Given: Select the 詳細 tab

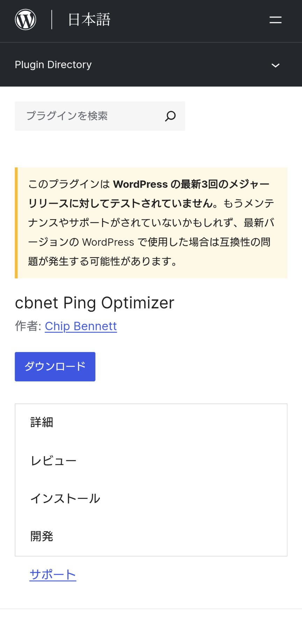Looking at the screenshot, I should (x=42, y=422).
